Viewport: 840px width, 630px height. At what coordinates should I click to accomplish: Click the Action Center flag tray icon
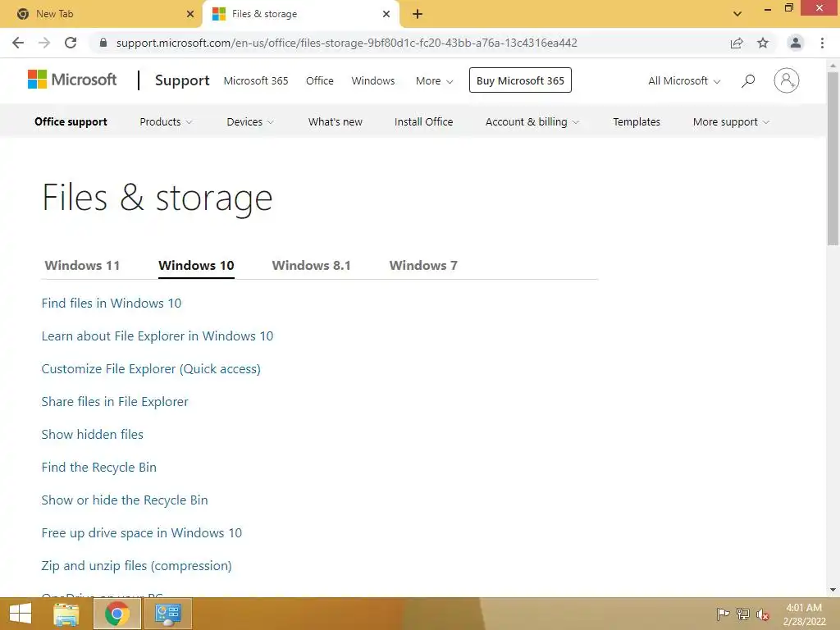tap(723, 614)
